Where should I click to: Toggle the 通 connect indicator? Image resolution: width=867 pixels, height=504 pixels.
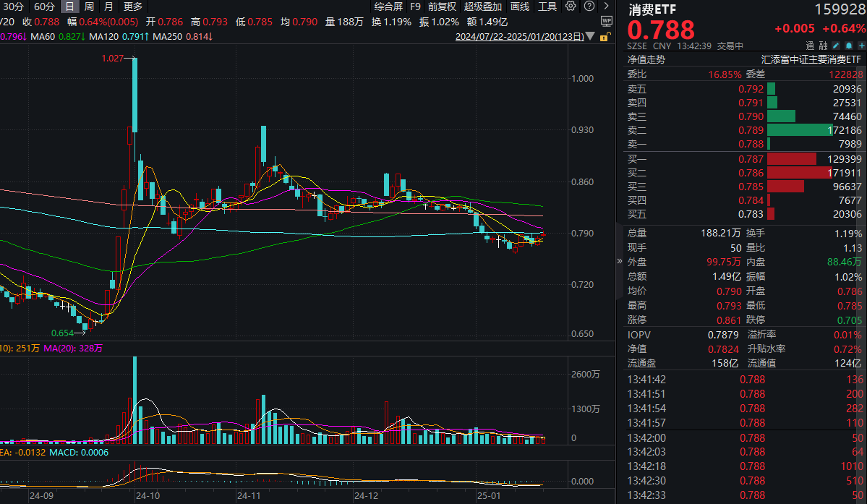[x=811, y=45]
